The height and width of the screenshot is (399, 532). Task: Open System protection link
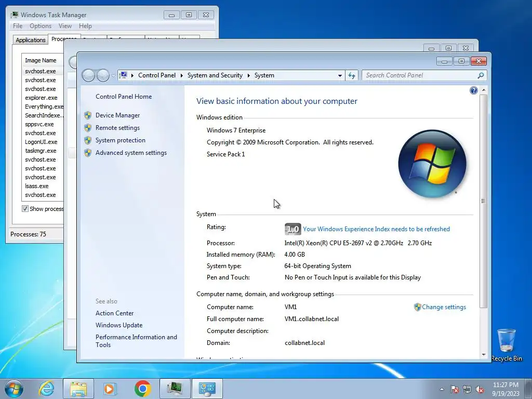120,140
